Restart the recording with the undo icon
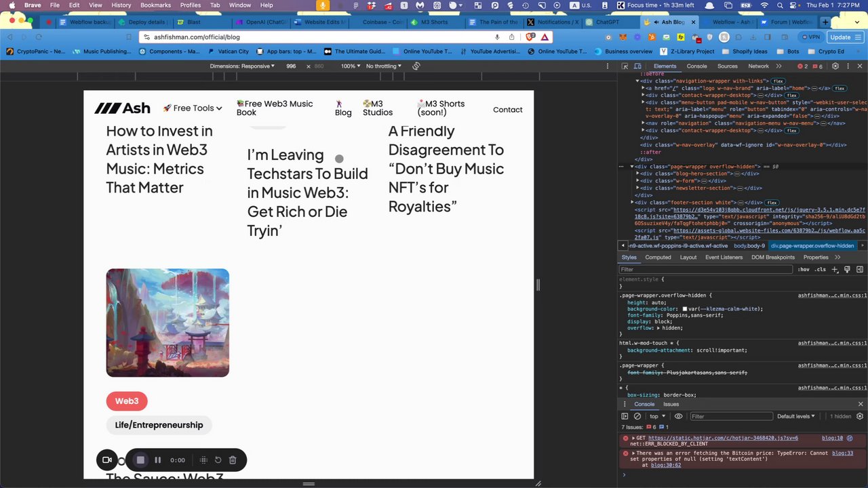Screen dimensions: 868x488 coord(218,460)
